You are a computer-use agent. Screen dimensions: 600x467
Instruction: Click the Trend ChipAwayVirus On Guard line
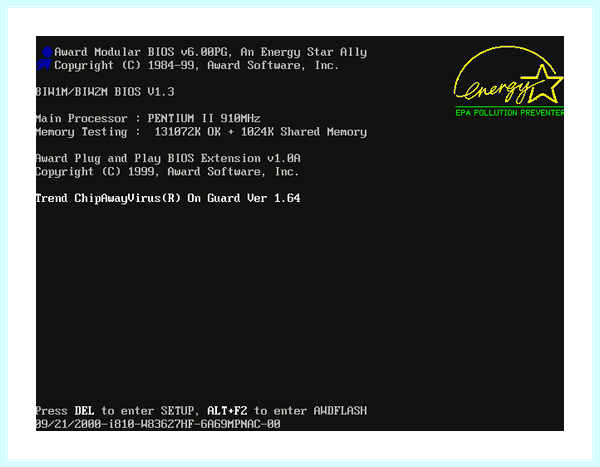coord(168,198)
